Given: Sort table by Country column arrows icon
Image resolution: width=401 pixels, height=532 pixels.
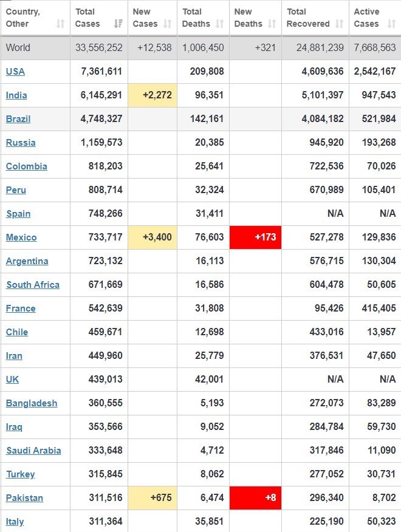Looking at the screenshot, I should pyautogui.click(x=60, y=24).
